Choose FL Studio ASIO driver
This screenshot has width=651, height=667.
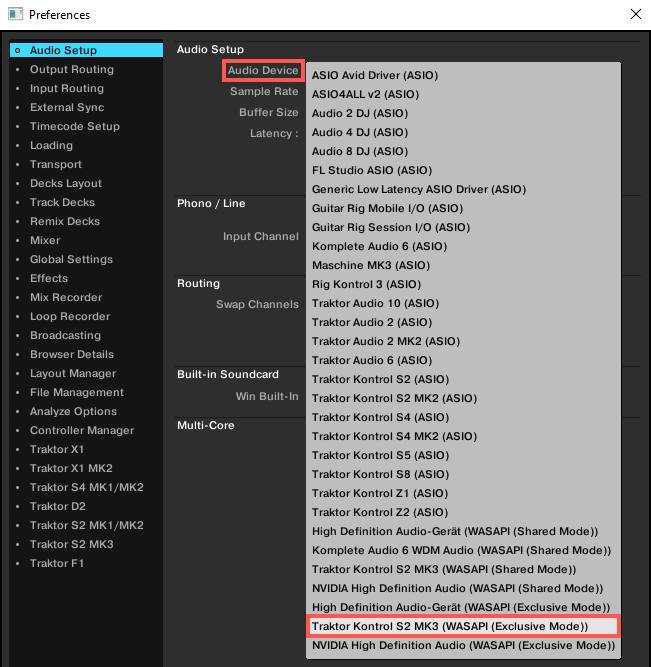pyautogui.click(x=372, y=170)
